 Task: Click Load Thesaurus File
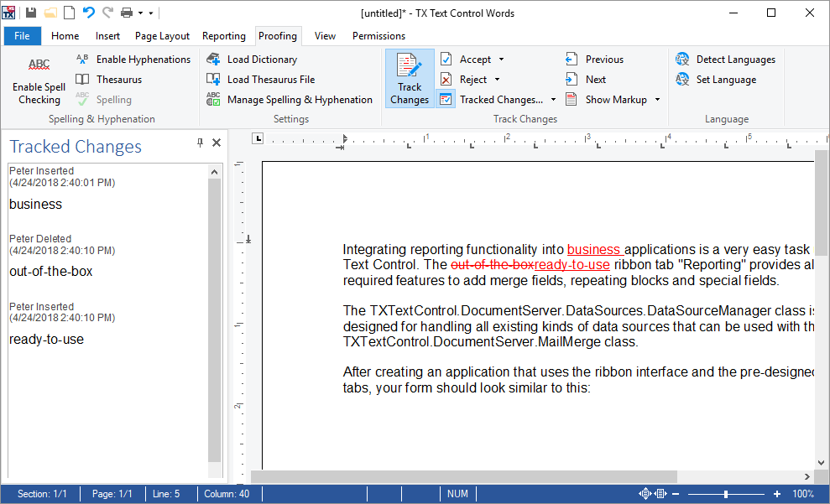tap(261, 80)
